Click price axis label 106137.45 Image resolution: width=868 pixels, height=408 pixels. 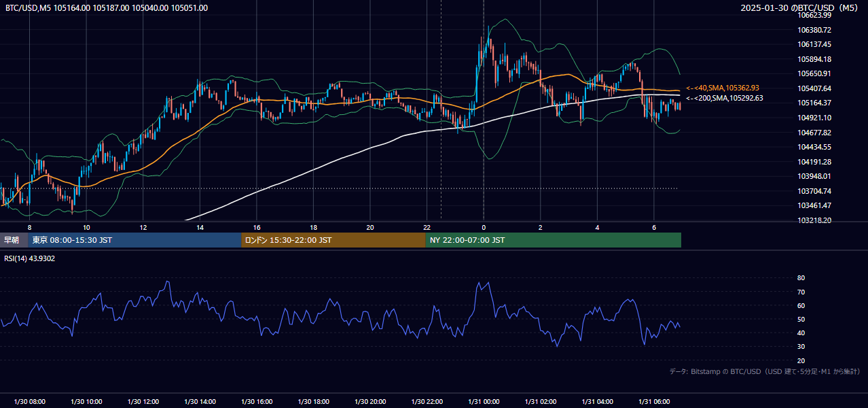pos(814,44)
